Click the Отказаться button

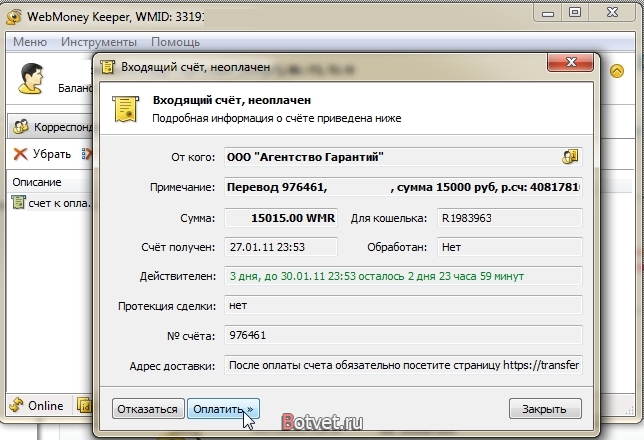tap(147, 409)
